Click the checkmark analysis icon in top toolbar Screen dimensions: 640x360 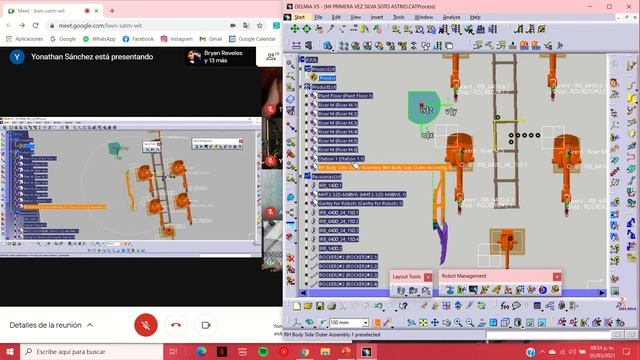pos(469,29)
